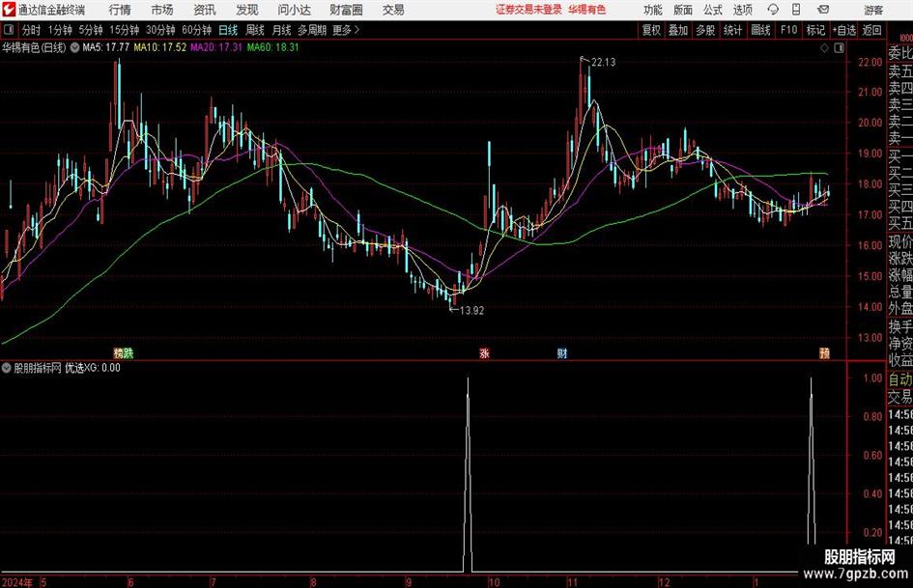Switch to 1分钟 period tab
Screen dimensions: 913x588
(x=59, y=30)
